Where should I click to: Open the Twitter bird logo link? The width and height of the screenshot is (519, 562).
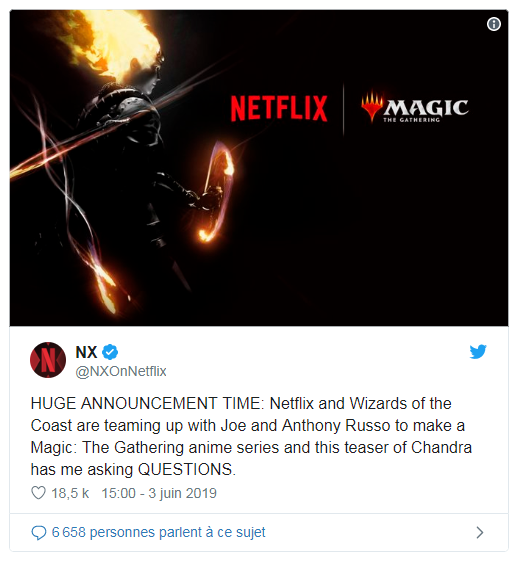pyautogui.click(x=478, y=352)
